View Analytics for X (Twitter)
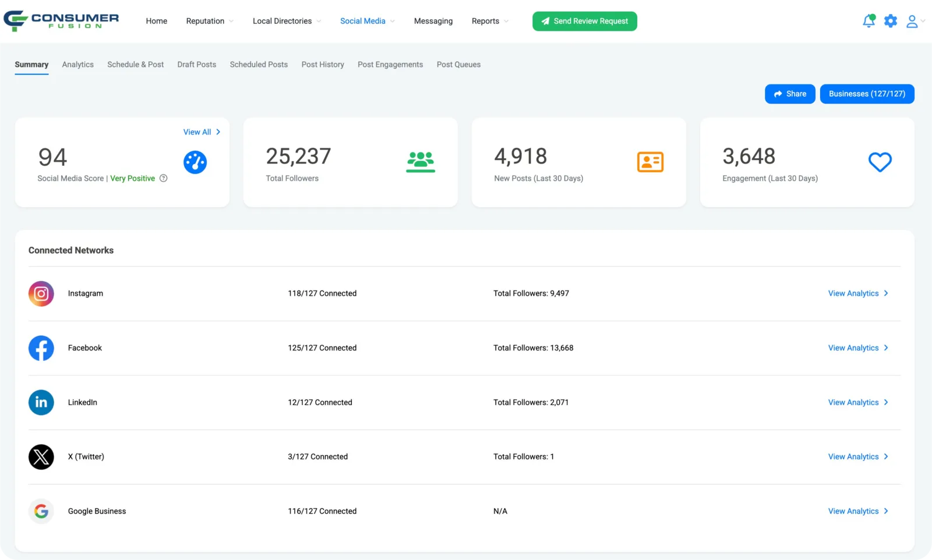 pyautogui.click(x=858, y=457)
